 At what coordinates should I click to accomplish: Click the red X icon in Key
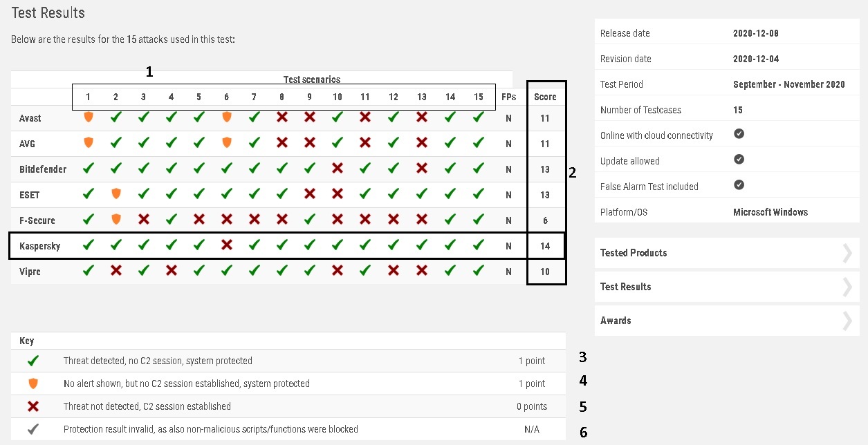[33, 406]
